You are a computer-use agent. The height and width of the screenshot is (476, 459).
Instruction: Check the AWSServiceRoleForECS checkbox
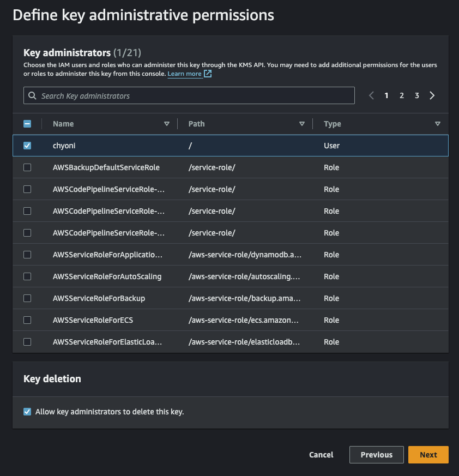click(x=27, y=320)
